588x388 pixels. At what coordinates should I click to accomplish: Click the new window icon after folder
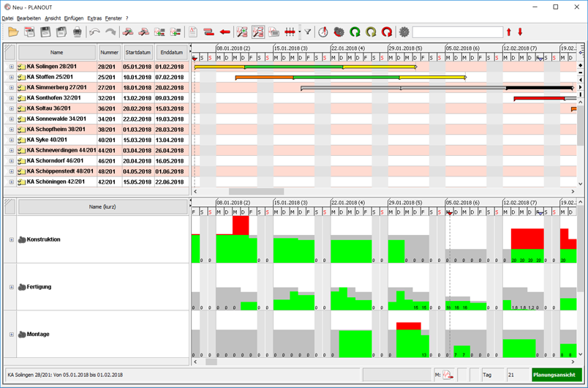point(29,32)
